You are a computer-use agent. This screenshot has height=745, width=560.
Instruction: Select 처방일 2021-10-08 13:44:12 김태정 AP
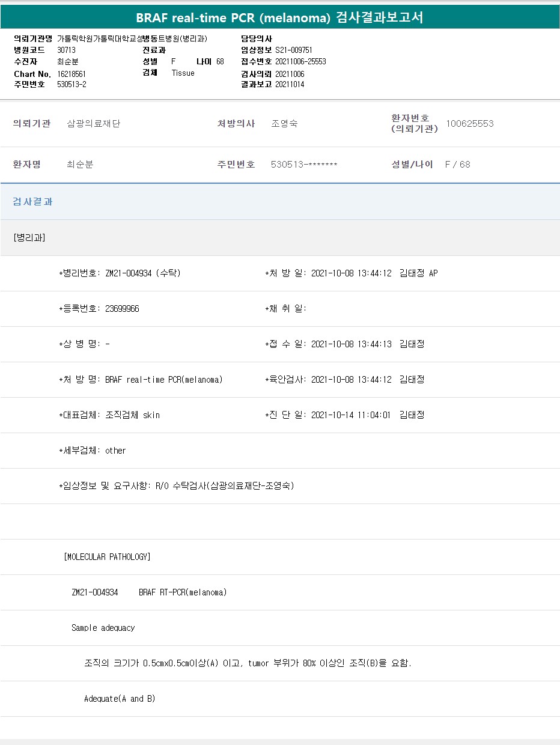click(x=351, y=273)
